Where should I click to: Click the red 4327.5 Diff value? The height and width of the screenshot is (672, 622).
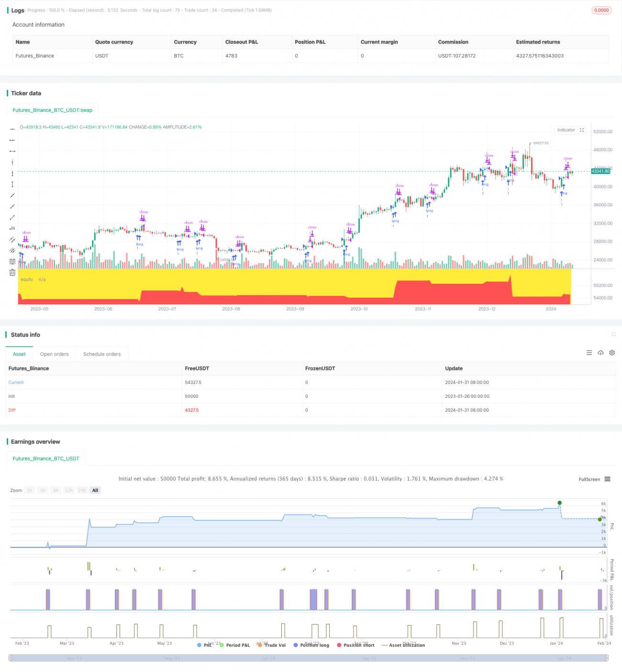tap(191, 410)
